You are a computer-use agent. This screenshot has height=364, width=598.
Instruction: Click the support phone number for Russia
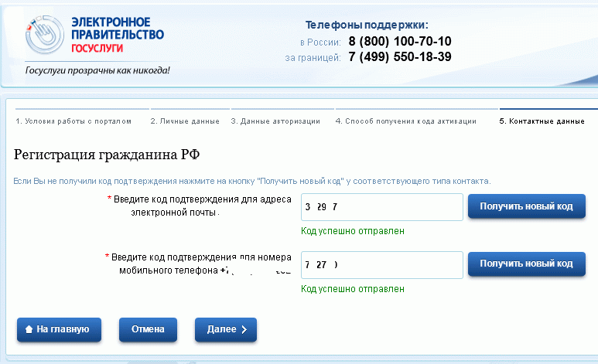[x=400, y=41]
